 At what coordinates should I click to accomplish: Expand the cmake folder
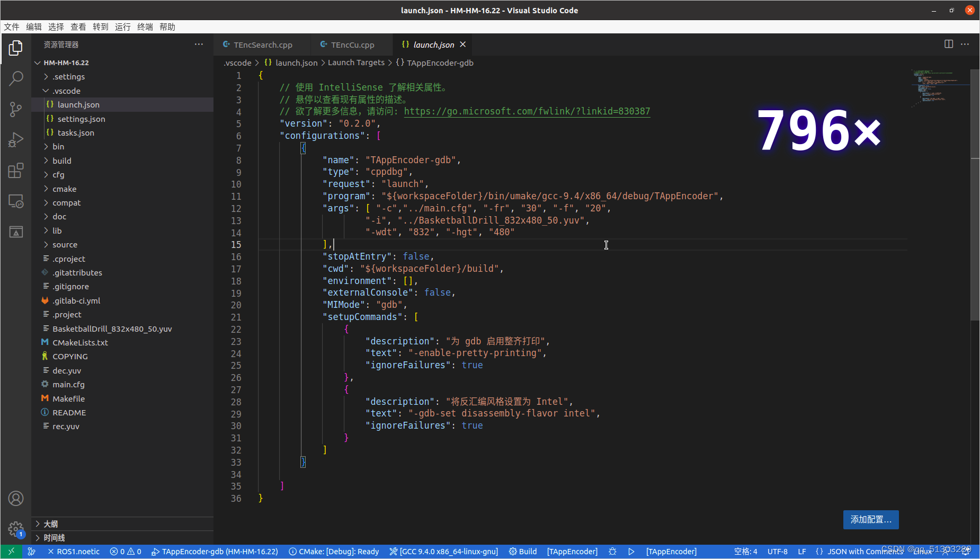(x=122, y=189)
